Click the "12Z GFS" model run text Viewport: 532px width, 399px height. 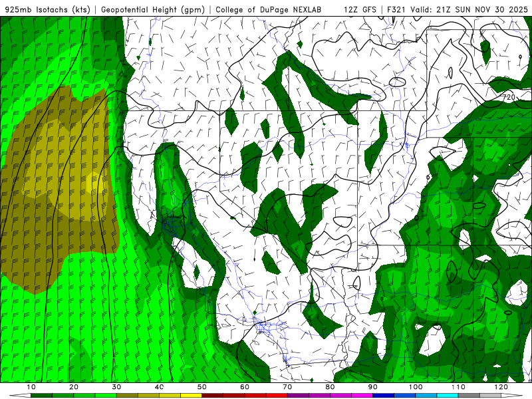point(360,10)
